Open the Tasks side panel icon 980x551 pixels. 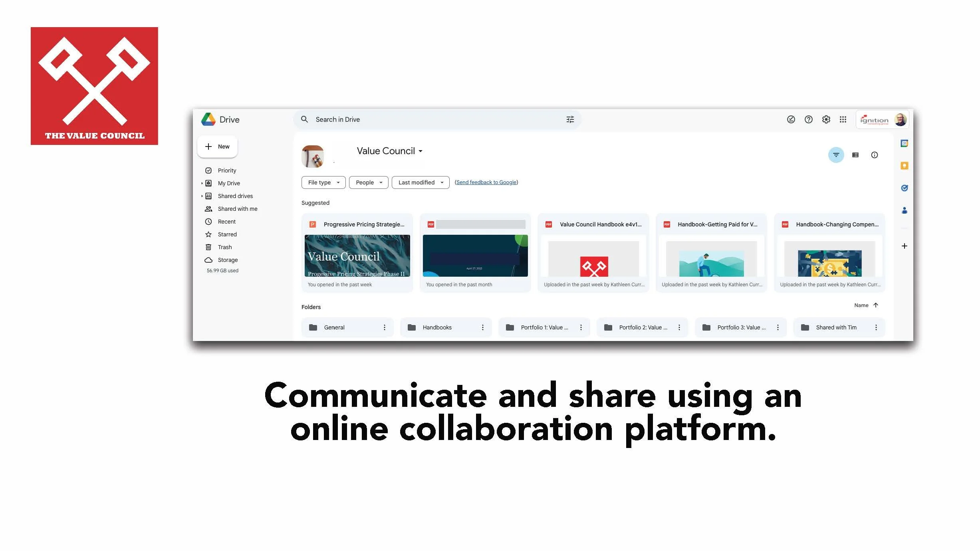[x=904, y=188]
